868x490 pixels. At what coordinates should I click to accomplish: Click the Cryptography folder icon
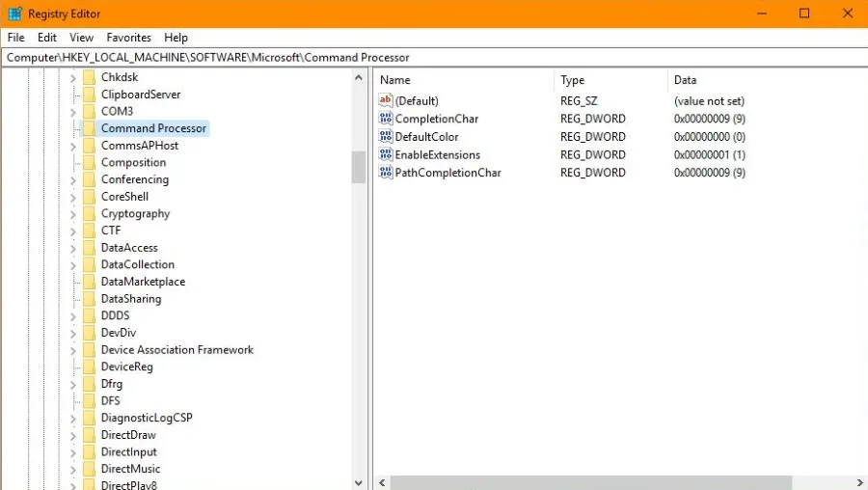(89, 214)
